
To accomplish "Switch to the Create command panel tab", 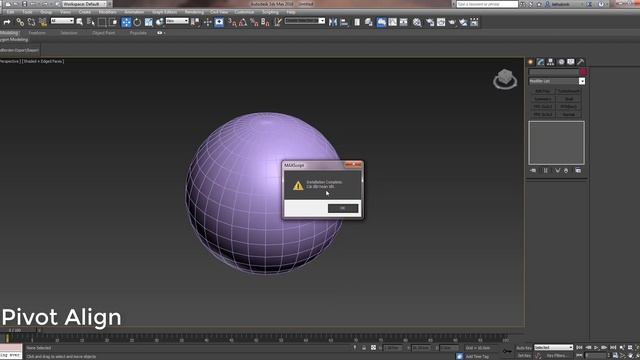I will (x=531, y=62).
